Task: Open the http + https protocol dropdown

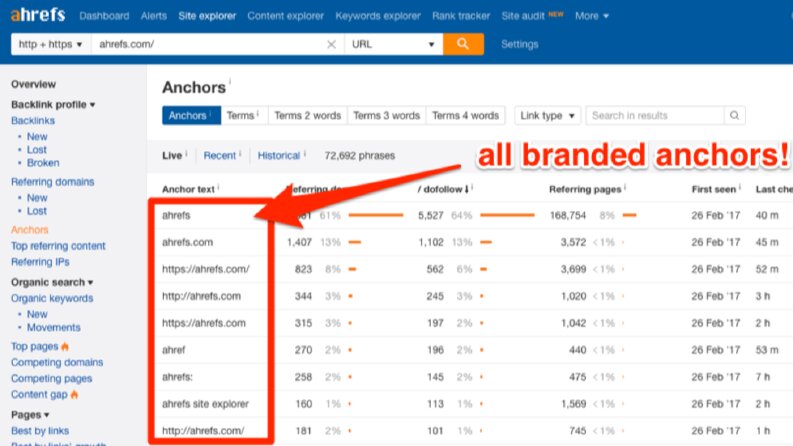Action: click(x=51, y=44)
